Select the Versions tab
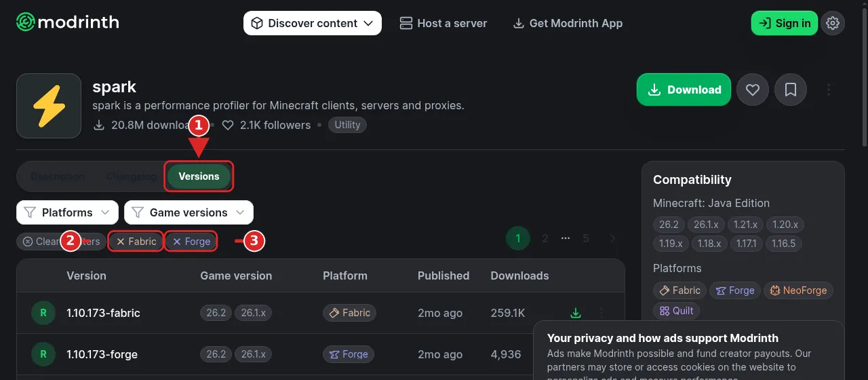 (199, 176)
